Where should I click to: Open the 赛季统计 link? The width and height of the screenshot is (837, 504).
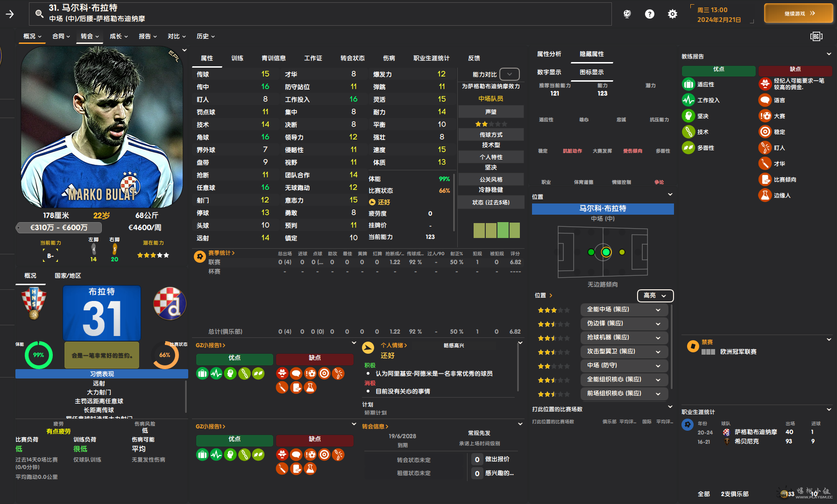pos(221,253)
